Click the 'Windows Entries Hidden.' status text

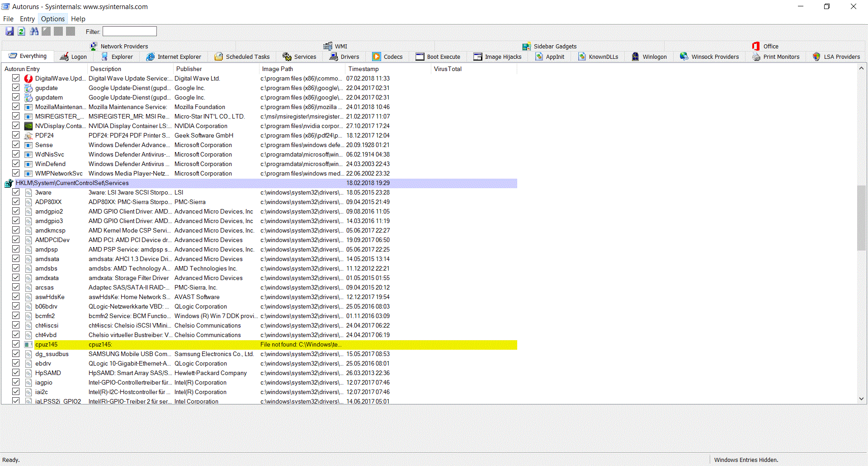pyautogui.click(x=746, y=460)
